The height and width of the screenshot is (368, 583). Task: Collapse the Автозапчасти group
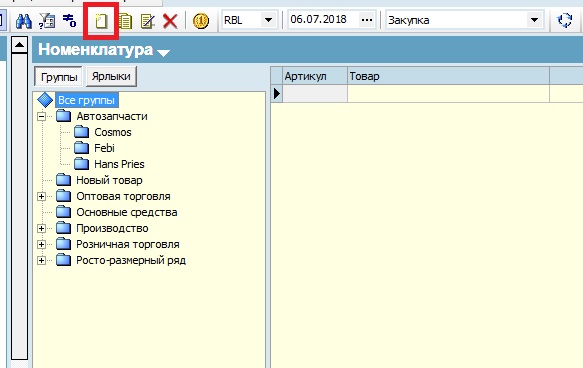click(42, 116)
